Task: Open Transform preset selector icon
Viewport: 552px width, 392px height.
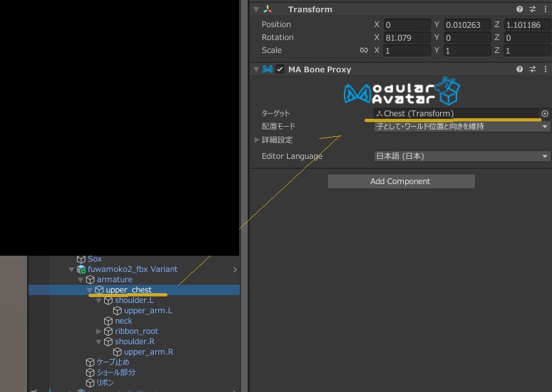Action: click(x=533, y=10)
